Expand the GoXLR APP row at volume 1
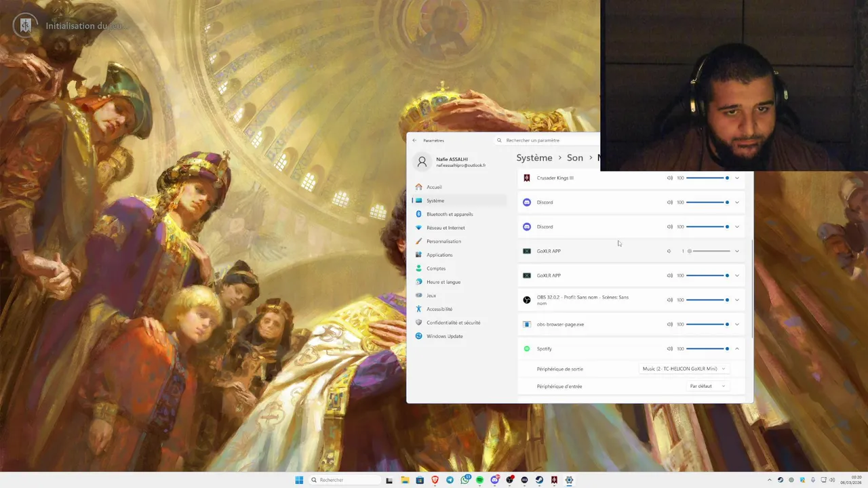The image size is (868, 488). pyautogui.click(x=737, y=251)
